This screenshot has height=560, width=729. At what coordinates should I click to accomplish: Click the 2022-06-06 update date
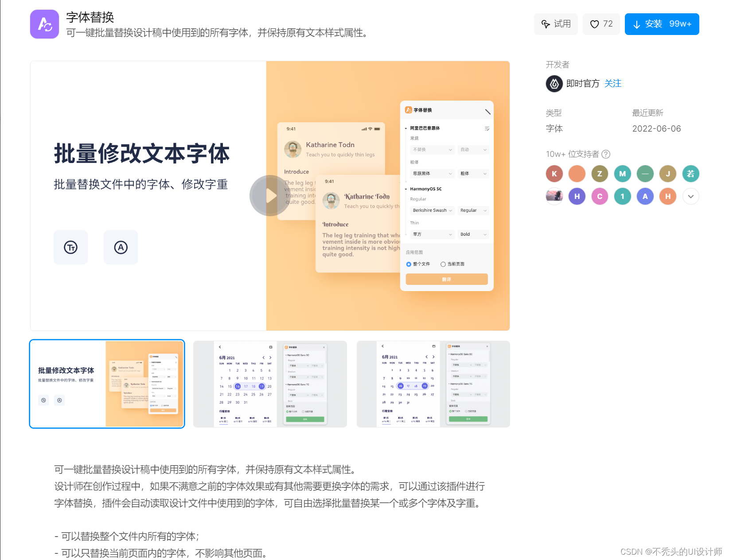click(656, 129)
